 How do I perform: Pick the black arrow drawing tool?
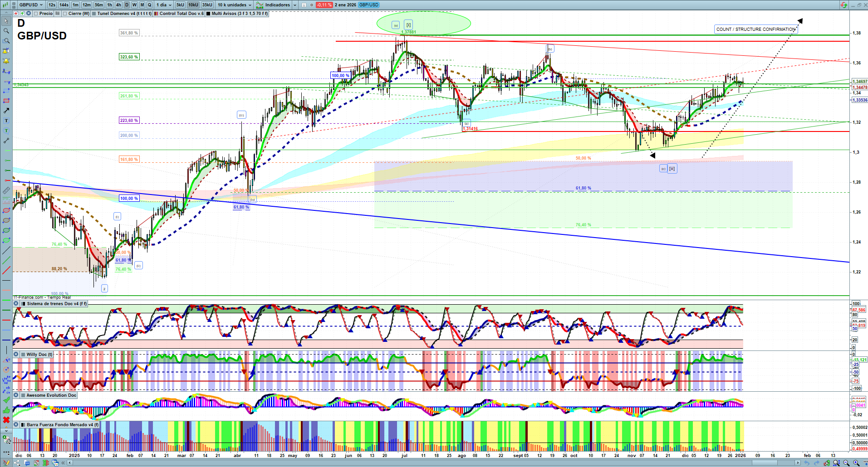pos(6,111)
